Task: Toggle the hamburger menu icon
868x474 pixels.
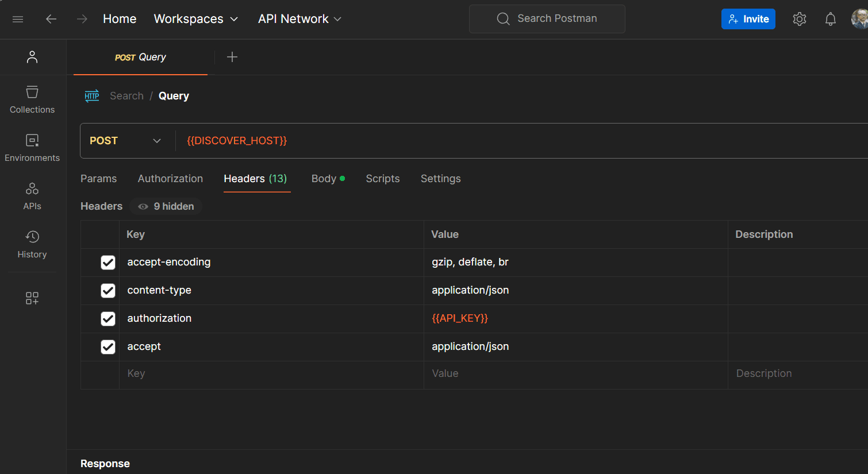Action: tap(18, 19)
